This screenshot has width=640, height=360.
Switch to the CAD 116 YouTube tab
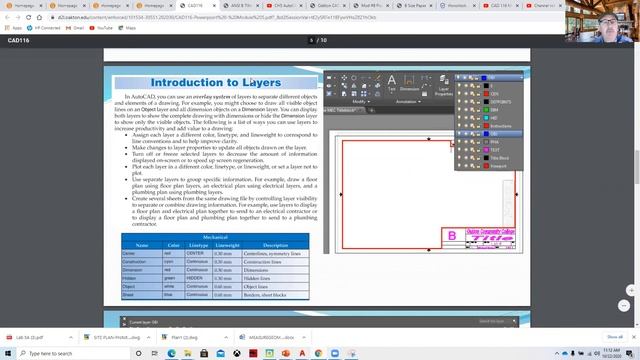pos(501,6)
